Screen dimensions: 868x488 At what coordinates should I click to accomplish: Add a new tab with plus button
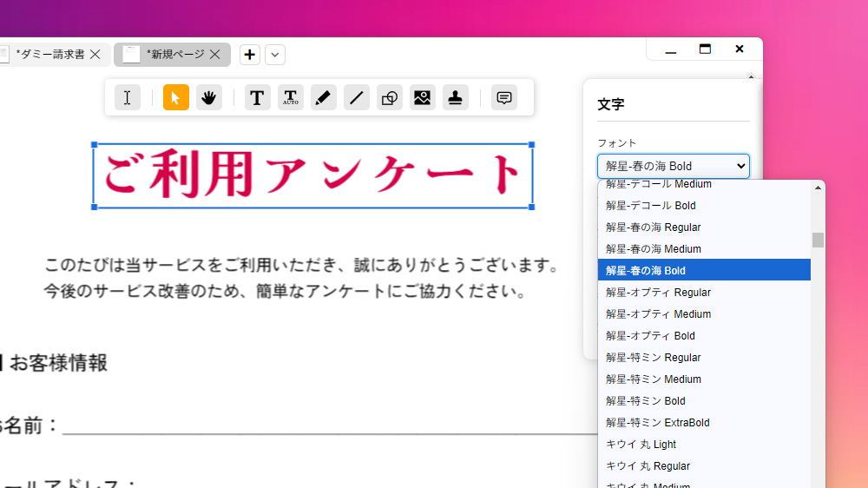pyautogui.click(x=250, y=55)
